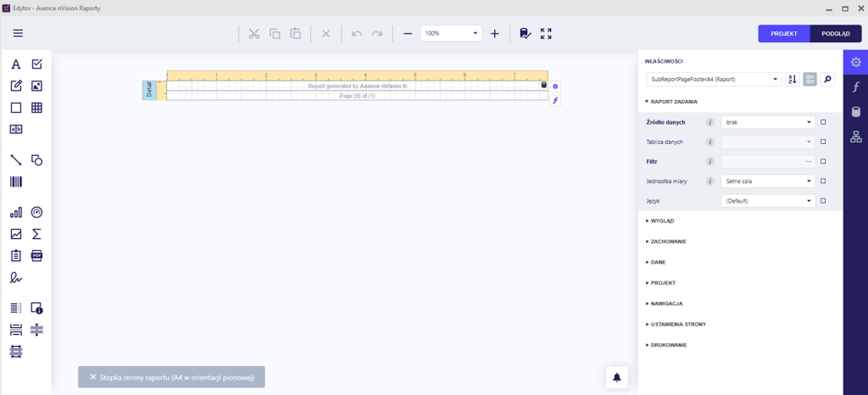Screen dimensions: 868x395
Task: Expand the WYGLĄD properties section
Action: click(x=662, y=221)
